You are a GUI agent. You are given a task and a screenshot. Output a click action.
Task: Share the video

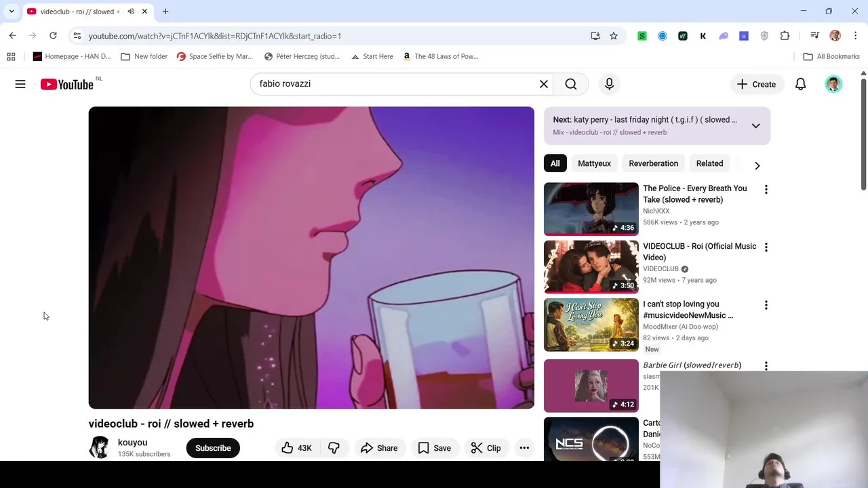coord(379,448)
